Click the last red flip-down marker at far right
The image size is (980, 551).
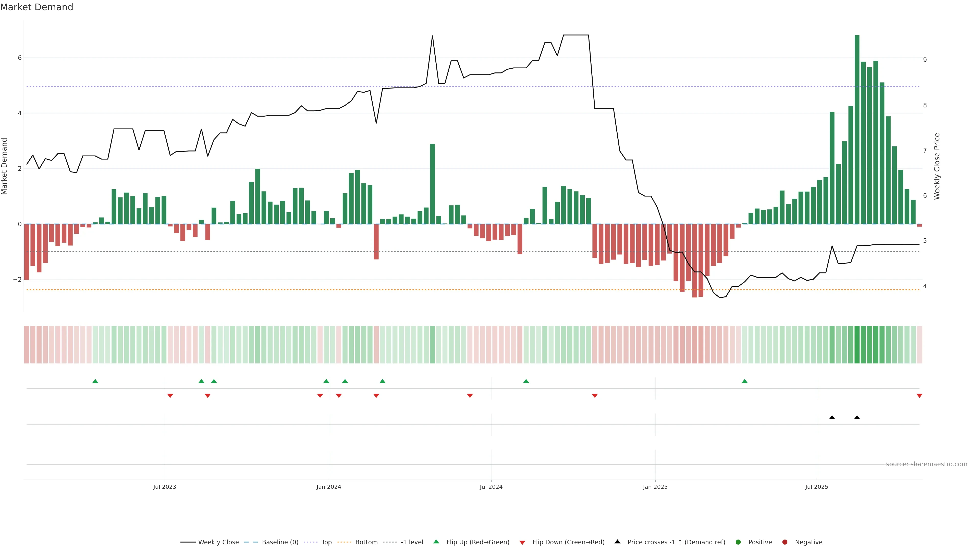pos(919,396)
